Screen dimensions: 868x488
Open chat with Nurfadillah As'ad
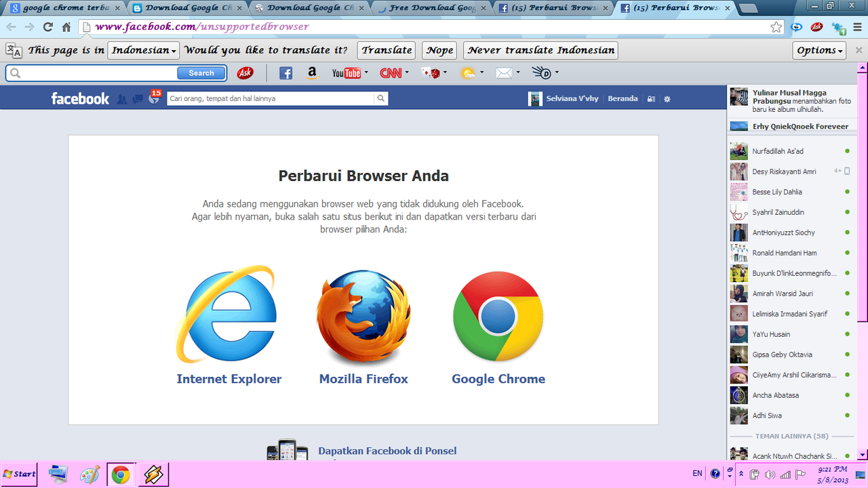pos(791,151)
